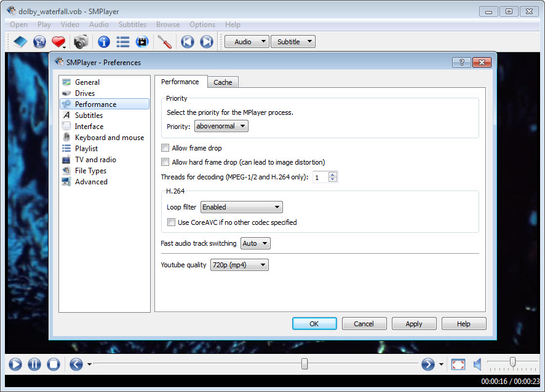Enable Allow hard frame drop checkbox
The image size is (545, 392).
[x=165, y=162]
